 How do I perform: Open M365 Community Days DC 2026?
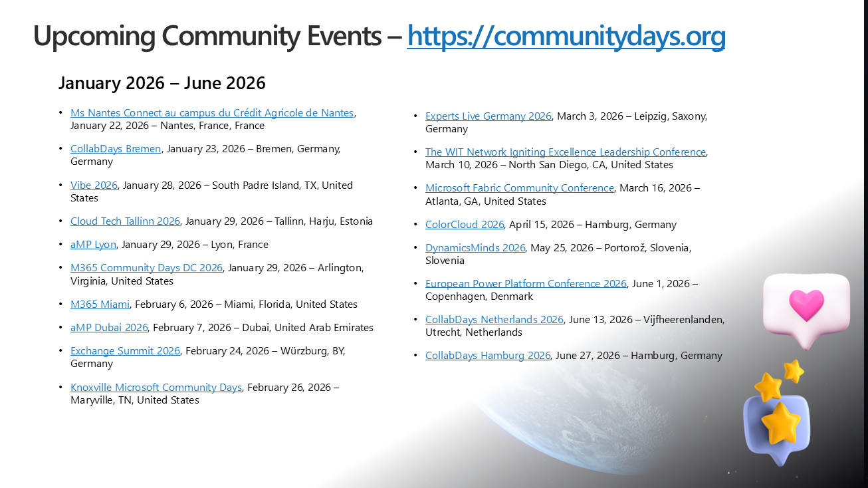(x=146, y=268)
